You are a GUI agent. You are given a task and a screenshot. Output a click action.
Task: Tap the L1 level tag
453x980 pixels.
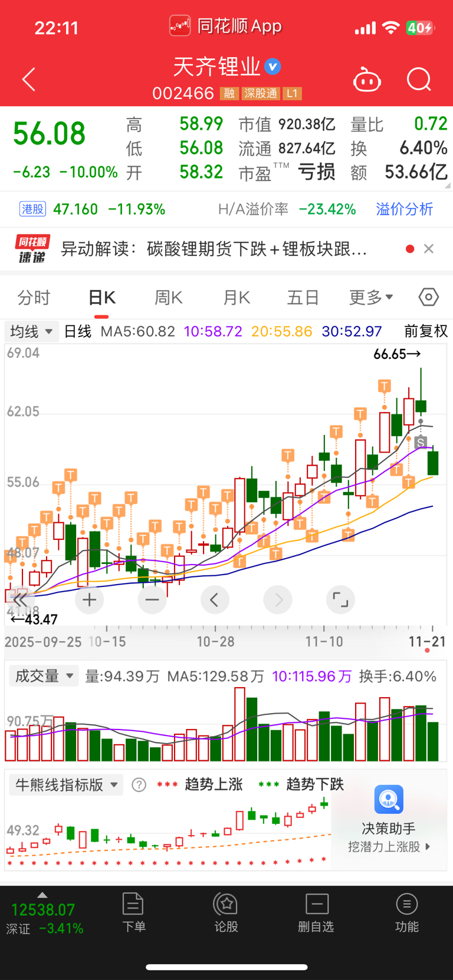pyautogui.click(x=293, y=94)
